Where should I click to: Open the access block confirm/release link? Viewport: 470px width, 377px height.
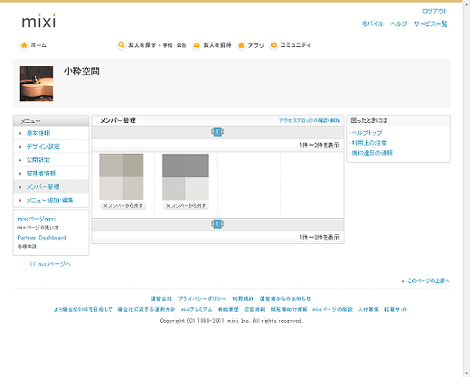(309, 120)
